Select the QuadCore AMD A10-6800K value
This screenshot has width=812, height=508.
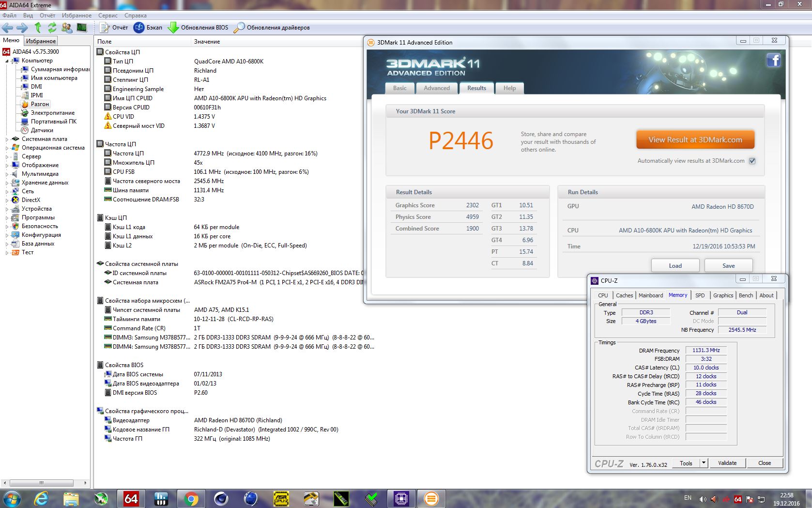coord(229,62)
